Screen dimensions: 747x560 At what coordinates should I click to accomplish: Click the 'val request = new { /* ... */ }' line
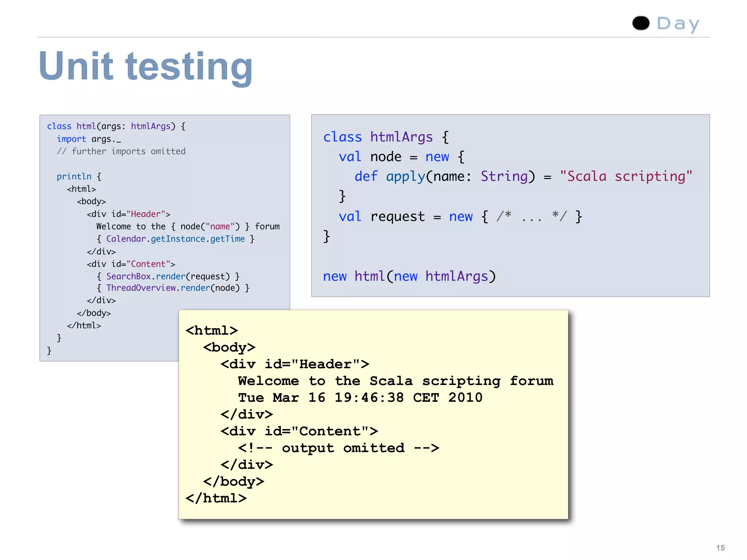coord(460,217)
